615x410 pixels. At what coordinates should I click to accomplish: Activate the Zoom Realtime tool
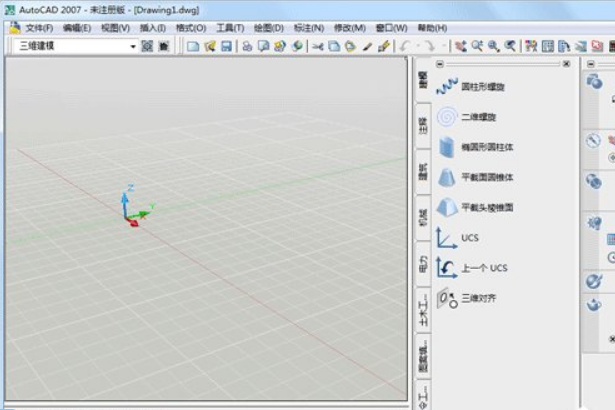(x=477, y=46)
